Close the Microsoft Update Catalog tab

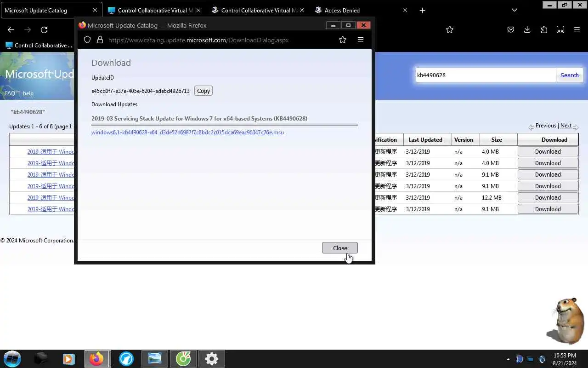tap(95, 10)
